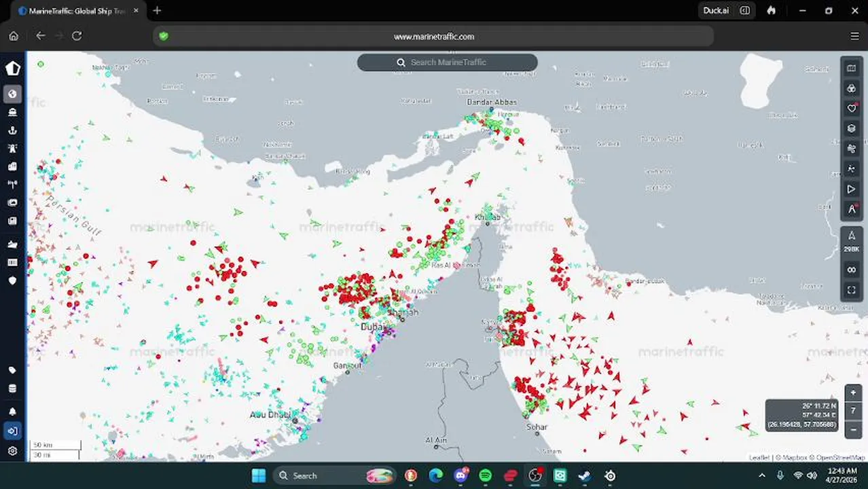The width and height of the screenshot is (868, 489).
Task: Click the playback triangle tool
Action: click(x=852, y=189)
